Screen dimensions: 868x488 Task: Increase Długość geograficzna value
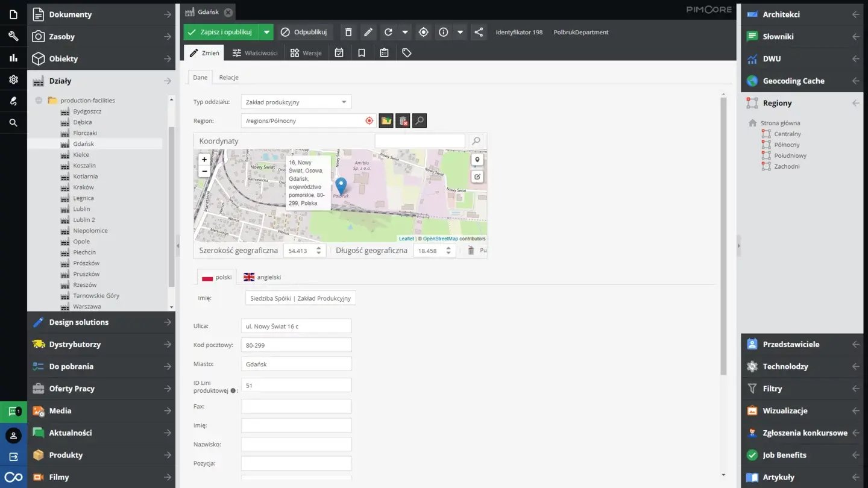click(448, 248)
